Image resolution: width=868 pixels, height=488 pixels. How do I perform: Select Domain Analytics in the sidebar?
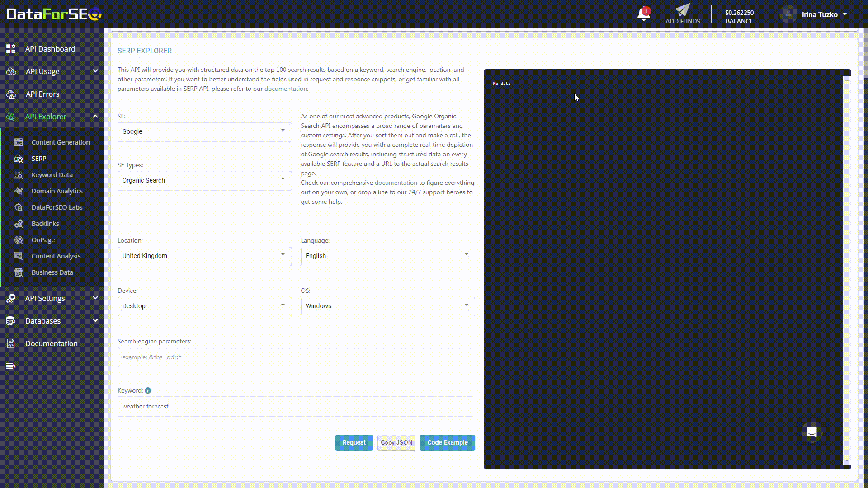tap(57, 191)
